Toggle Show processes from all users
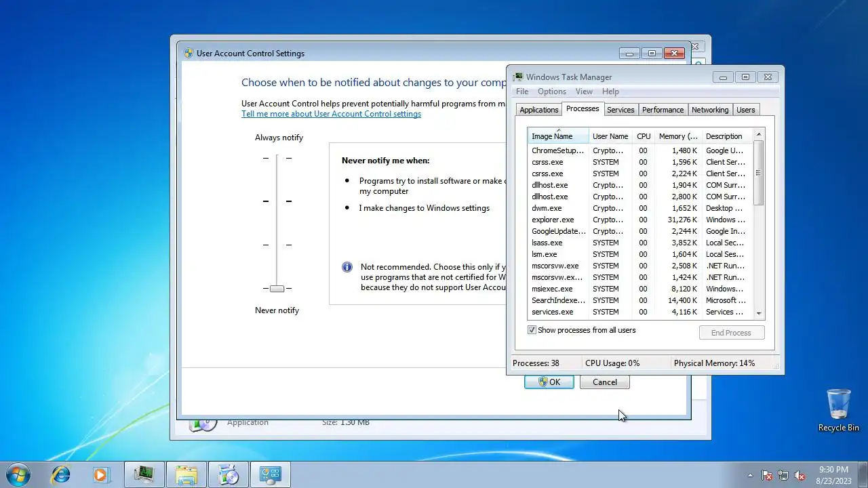 tap(532, 330)
